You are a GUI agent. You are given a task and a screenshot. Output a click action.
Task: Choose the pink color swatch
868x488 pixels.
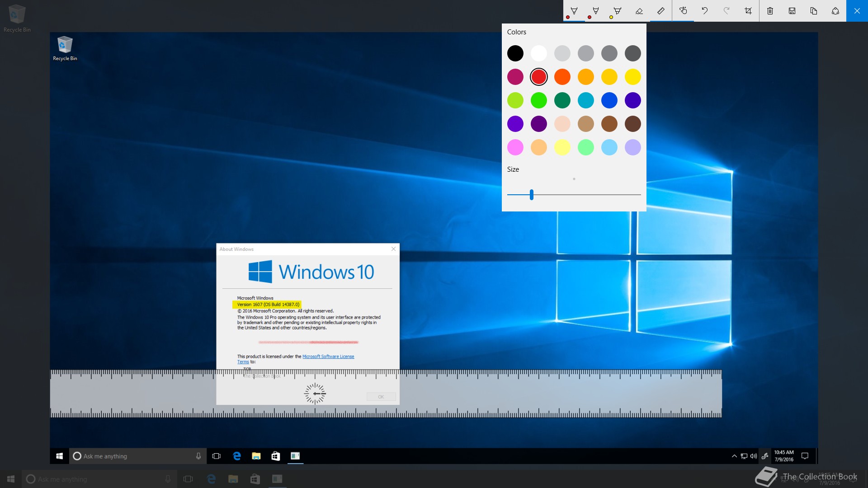tap(515, 147)
